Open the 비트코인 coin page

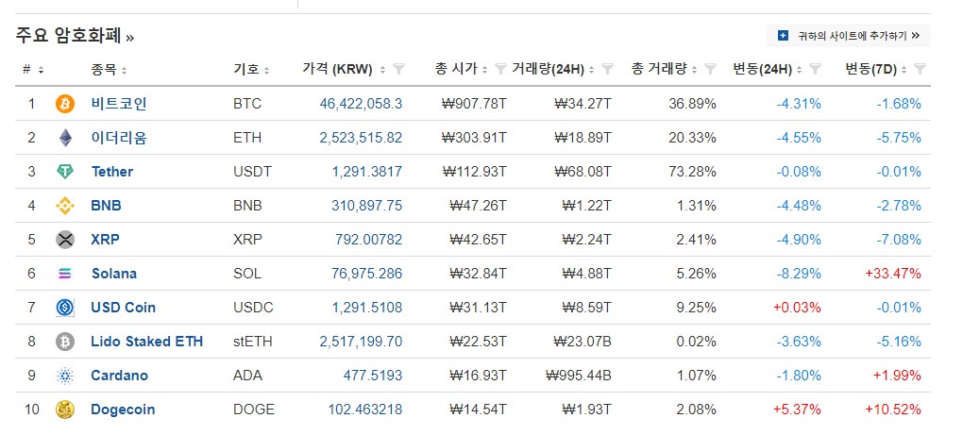coord(119,104)
